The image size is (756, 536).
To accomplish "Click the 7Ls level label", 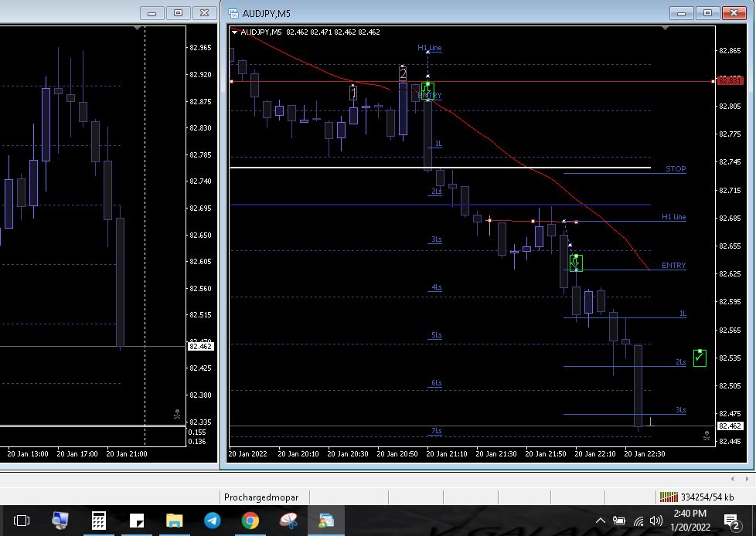I will tap(436, 430).
